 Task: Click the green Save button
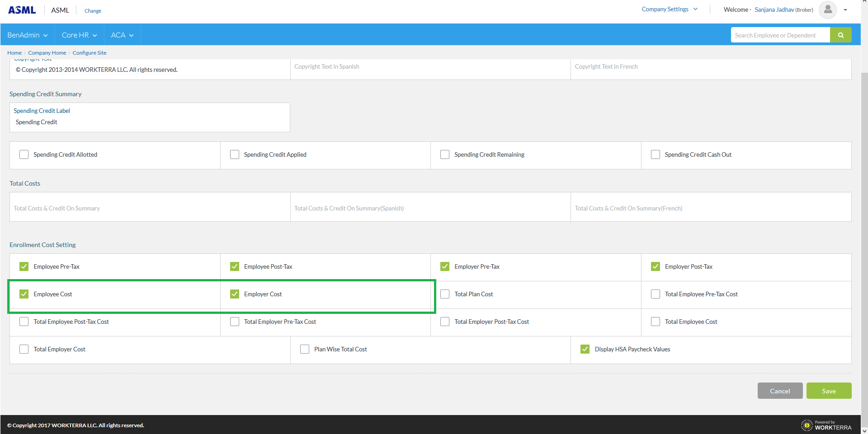click(x=829, y=391)
